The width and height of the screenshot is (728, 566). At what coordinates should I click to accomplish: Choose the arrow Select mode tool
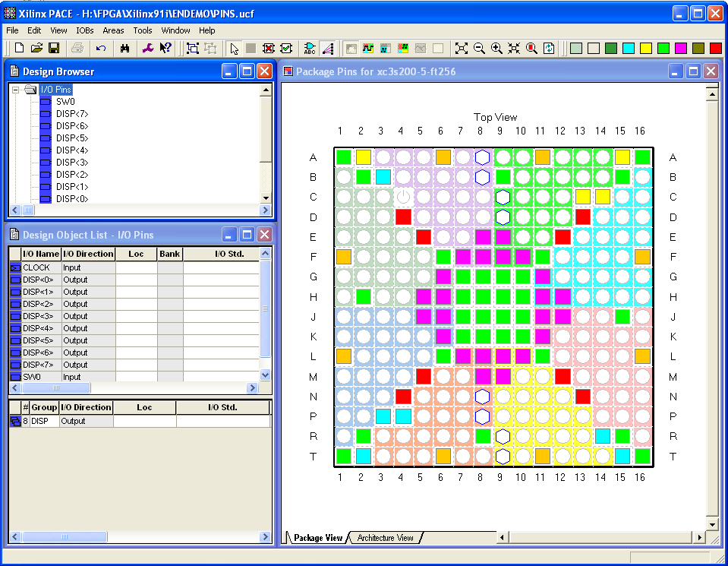[234, 48]
